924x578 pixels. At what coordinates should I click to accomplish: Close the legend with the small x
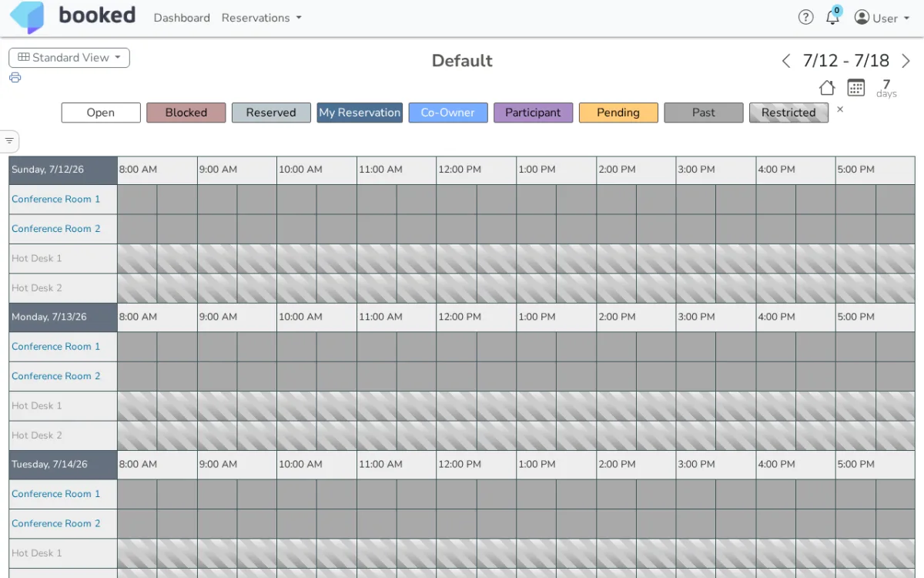coord(840,109)
